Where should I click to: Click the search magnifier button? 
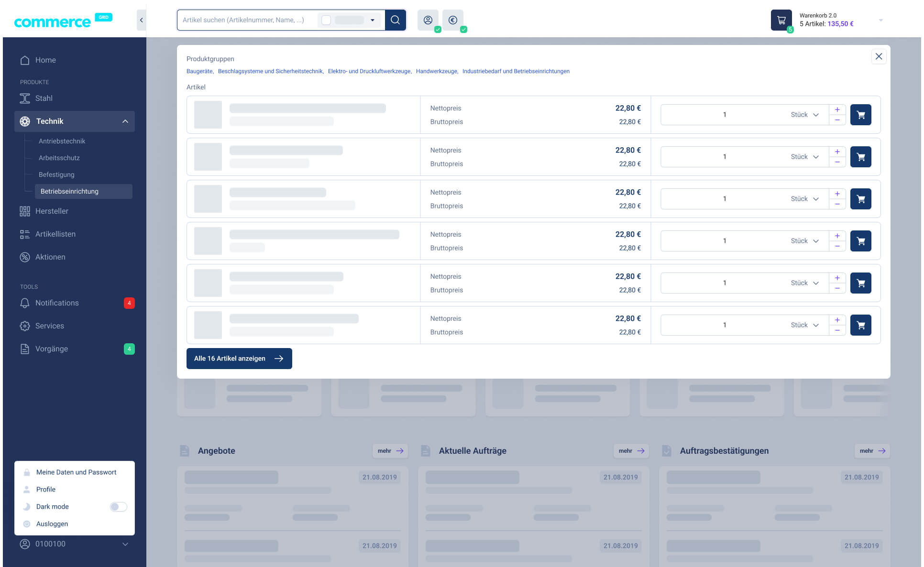click(395, 20)
